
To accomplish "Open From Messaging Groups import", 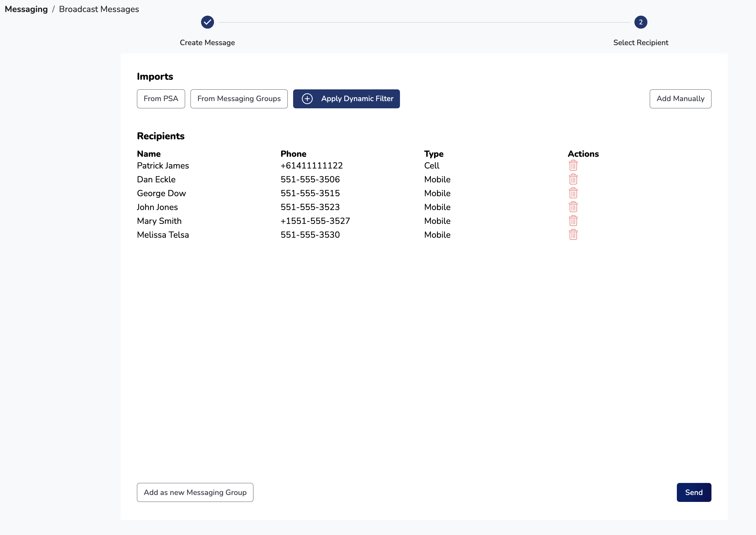I will tap(239, 98).
